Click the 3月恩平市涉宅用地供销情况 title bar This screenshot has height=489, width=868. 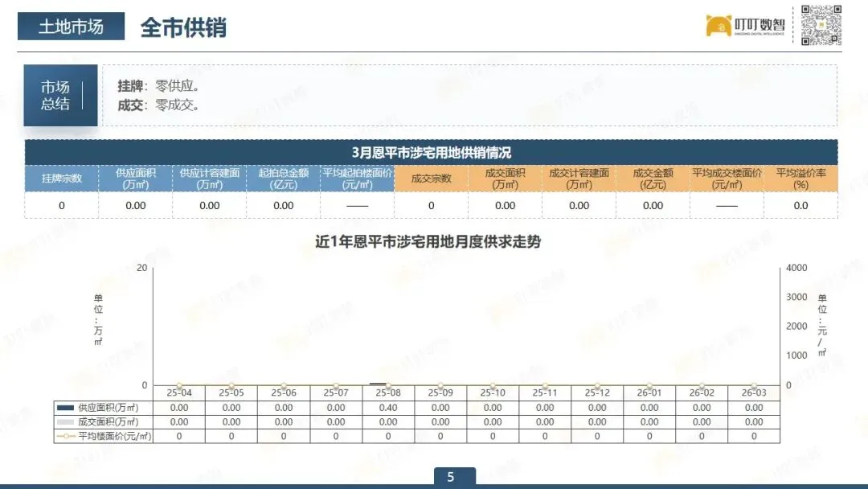tap(434, 152)
